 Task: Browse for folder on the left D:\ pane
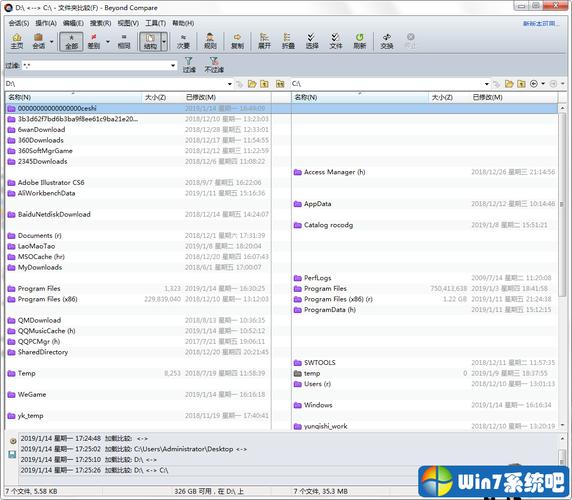[x=252, y=84]
